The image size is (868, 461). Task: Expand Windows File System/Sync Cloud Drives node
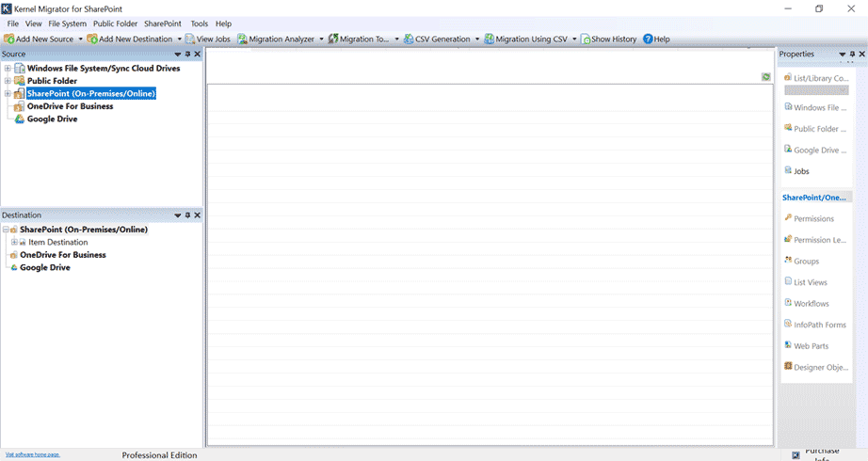tap(8, 68)
